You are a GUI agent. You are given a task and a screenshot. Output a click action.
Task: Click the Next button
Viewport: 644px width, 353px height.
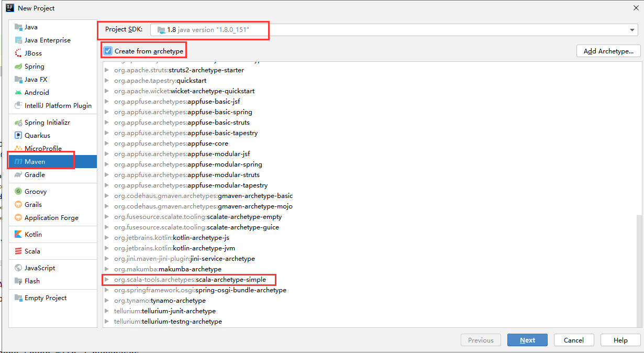[527, 340]
